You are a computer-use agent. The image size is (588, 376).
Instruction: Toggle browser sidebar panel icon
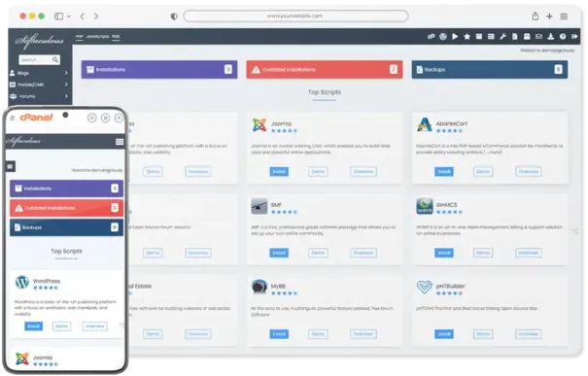click(x=58, y=17)
